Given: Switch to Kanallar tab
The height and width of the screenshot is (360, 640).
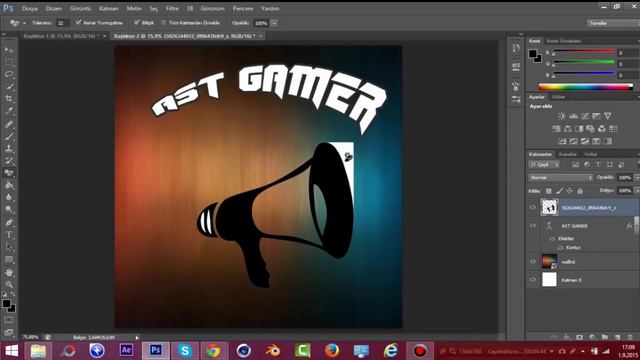Looking at the screenshot, I should (x=568, y=154).
